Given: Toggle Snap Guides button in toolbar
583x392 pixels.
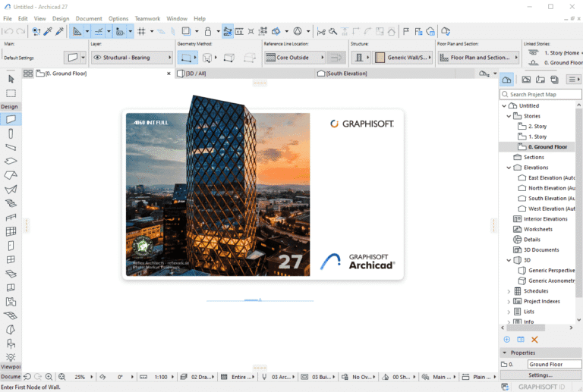Looking at the screenshot, I should click(99, 32).
